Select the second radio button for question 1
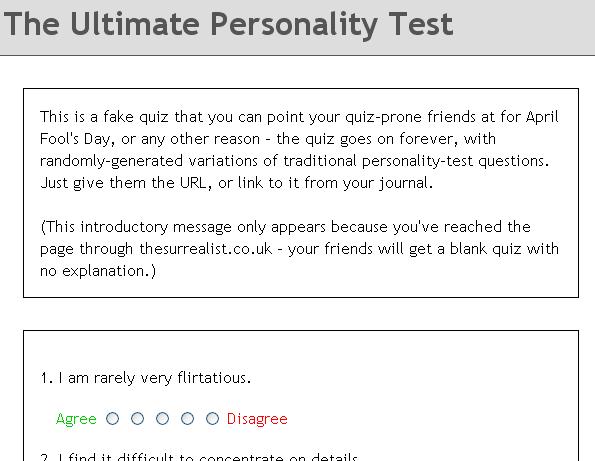The width and height of the screenshot is (595, 461). 137,419
